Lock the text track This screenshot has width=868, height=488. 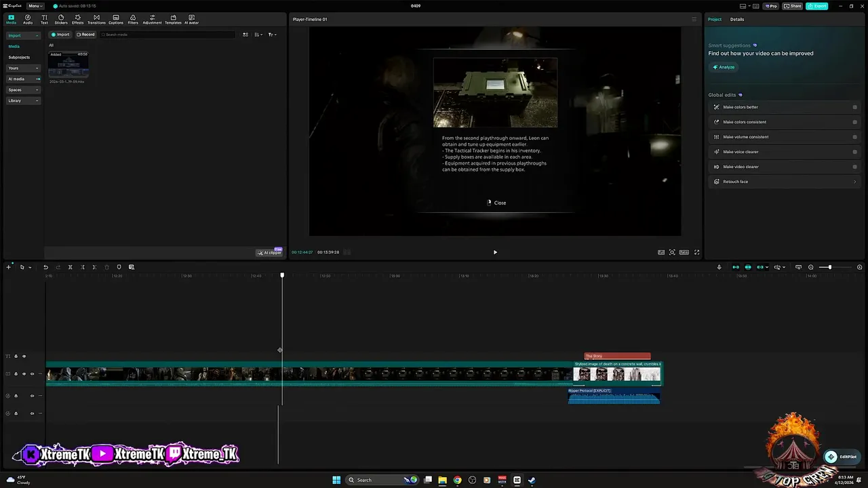click(16, 356)
